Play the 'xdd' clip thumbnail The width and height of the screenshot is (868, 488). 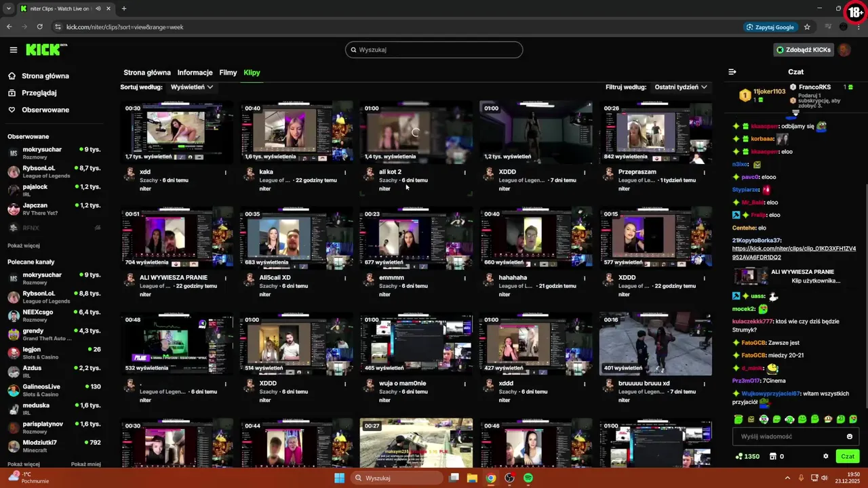(177, 132)
